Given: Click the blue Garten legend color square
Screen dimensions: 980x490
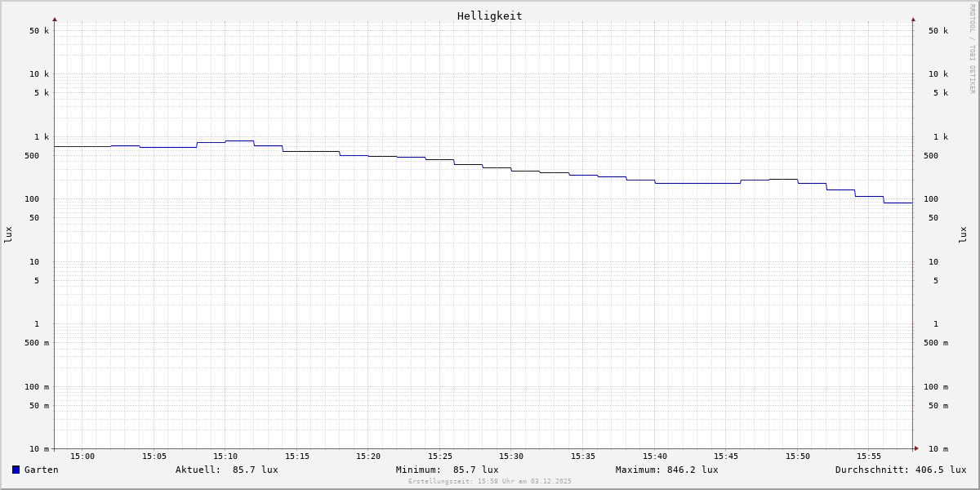Looking at the screenshot, I should point(16,470).
